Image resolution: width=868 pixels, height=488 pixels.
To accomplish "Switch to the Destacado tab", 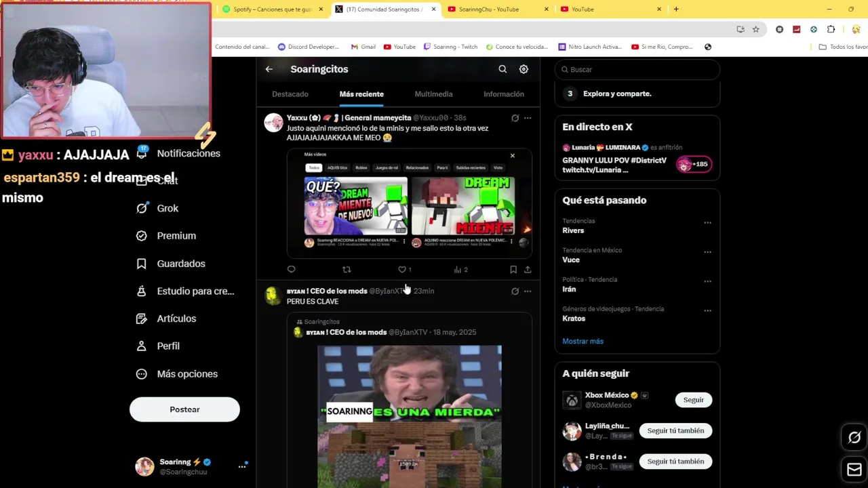I will [x=290, y=94].
